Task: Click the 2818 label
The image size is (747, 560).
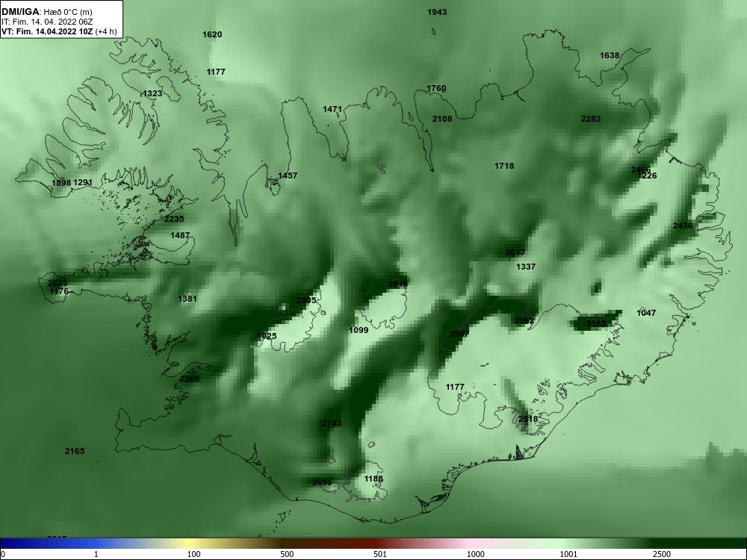Action: pos(398,284)
